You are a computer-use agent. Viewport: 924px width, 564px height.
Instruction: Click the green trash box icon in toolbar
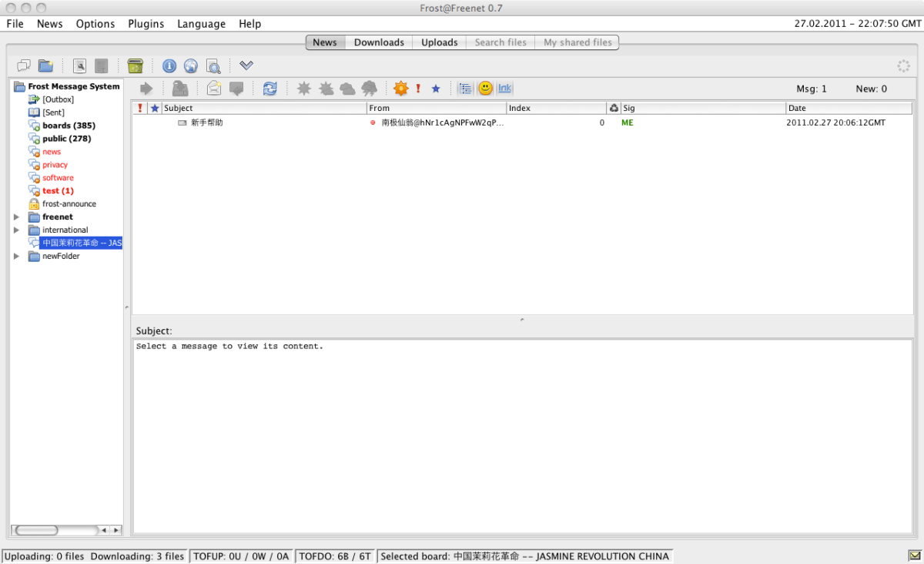[136, 66]
